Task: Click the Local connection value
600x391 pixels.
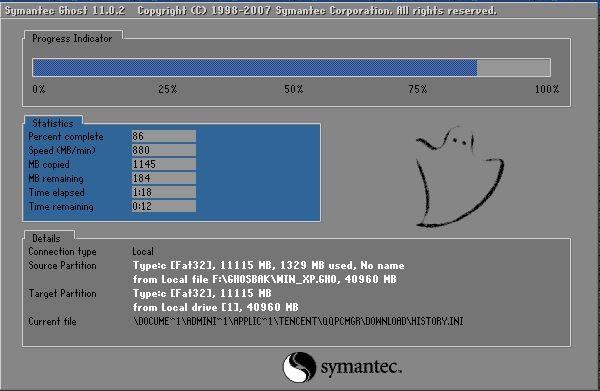Action: [143, 251]
